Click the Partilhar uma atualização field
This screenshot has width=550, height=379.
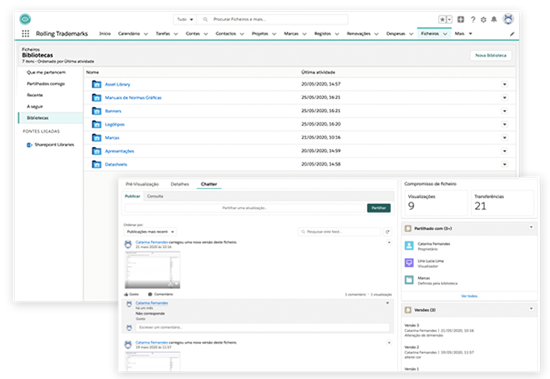click(245, 208)
